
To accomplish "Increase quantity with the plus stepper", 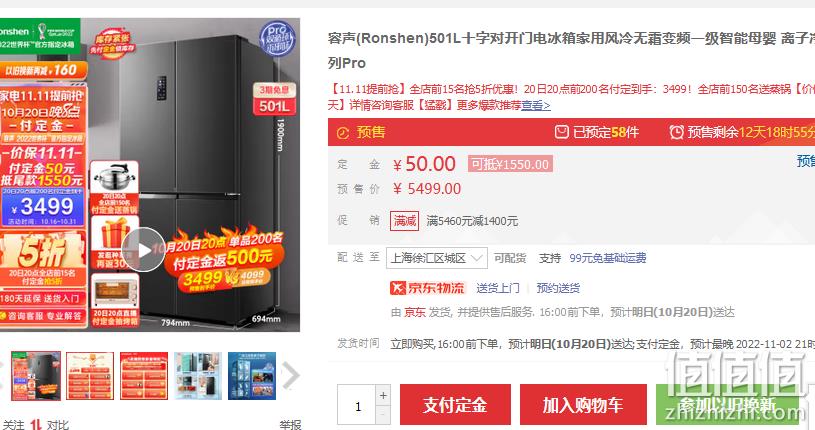I will click(383, 395).
